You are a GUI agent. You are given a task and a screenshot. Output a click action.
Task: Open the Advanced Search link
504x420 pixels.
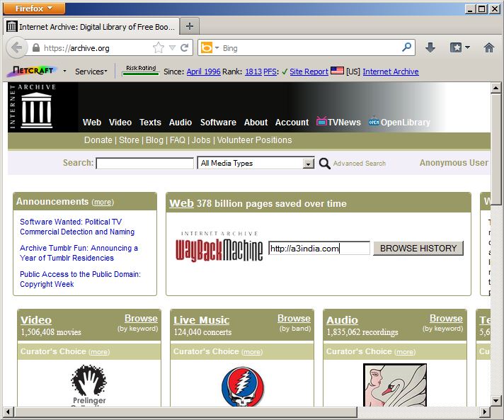pyautogui.click(x=359, y=164)
